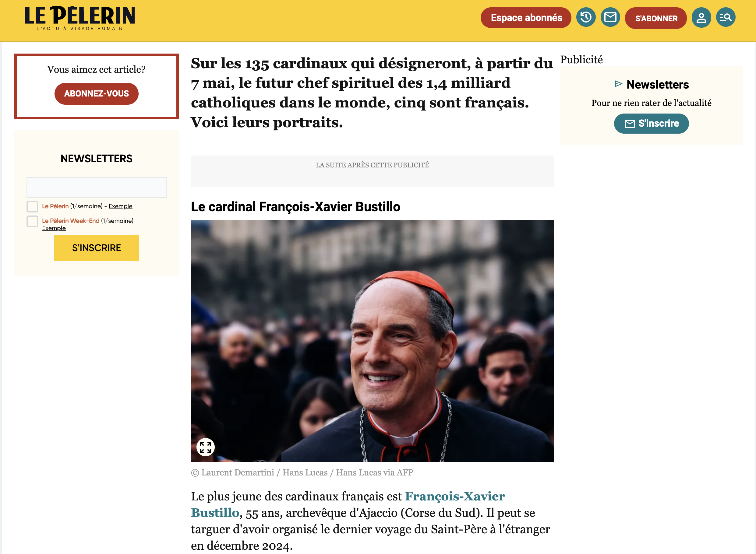Viewport: 756px width, 554px height.
Task: Click the yellow S'INSCRIRE button
Action: coord(96,248)
